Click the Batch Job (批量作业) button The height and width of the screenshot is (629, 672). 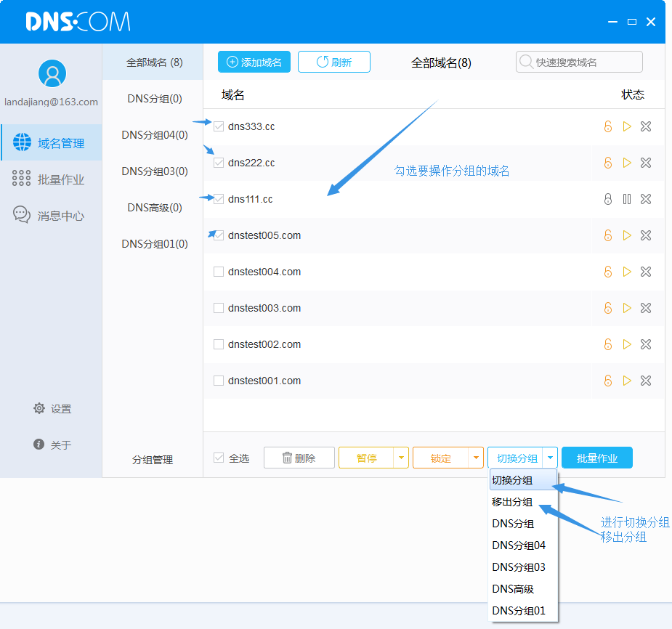coord(597,458)
